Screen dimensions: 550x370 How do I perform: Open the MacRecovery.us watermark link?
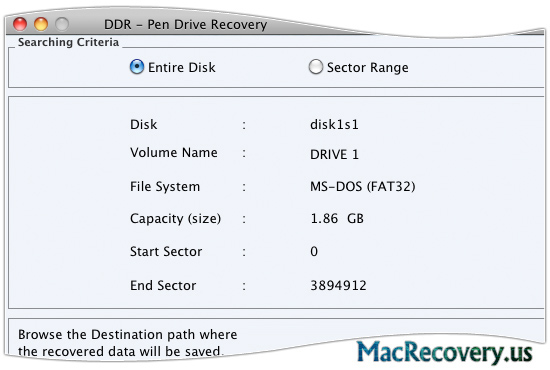444,352
